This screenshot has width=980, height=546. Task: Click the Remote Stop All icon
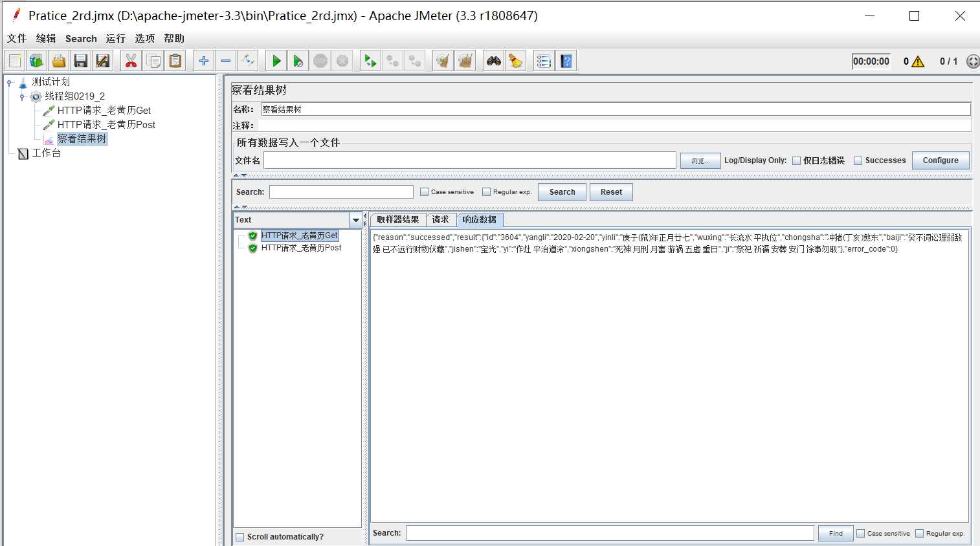coord(392,61)
